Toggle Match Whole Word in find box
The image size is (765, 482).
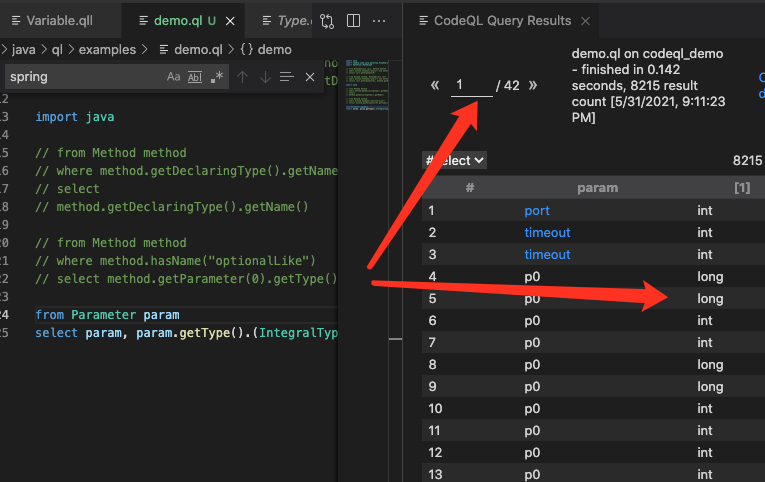195,77
